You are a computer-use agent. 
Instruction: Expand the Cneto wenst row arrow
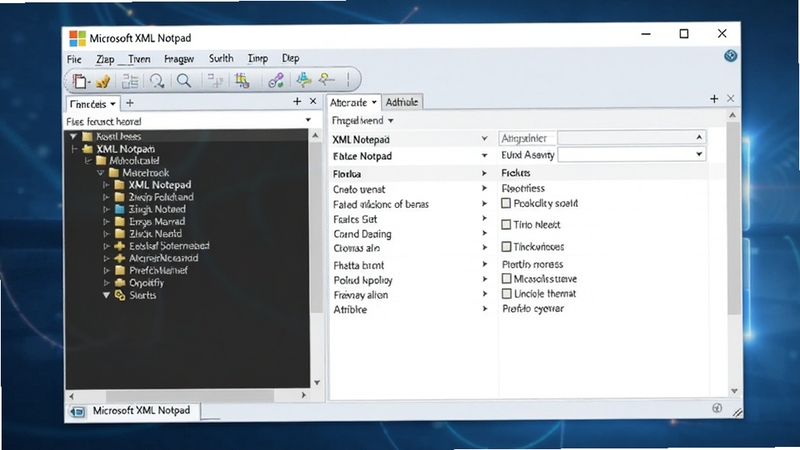tap(484, 188)
